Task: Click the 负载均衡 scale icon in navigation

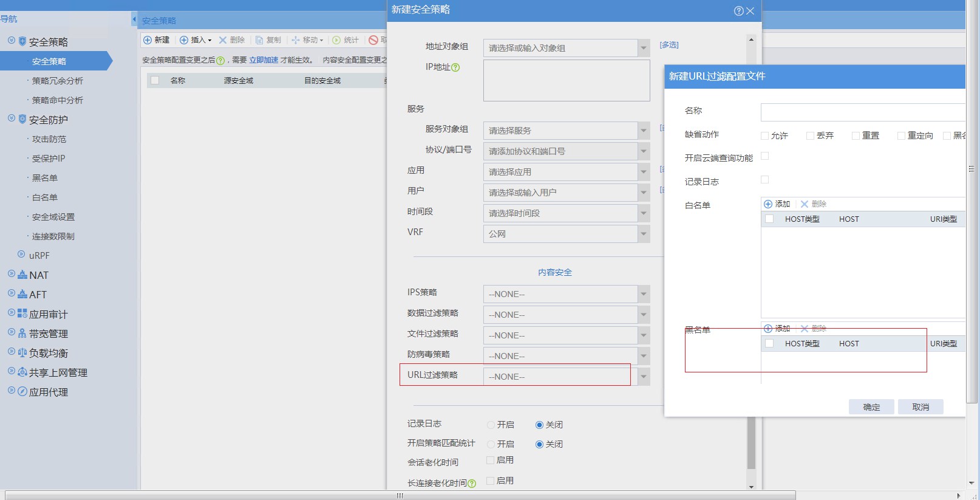Action: (x=22, y=352)
